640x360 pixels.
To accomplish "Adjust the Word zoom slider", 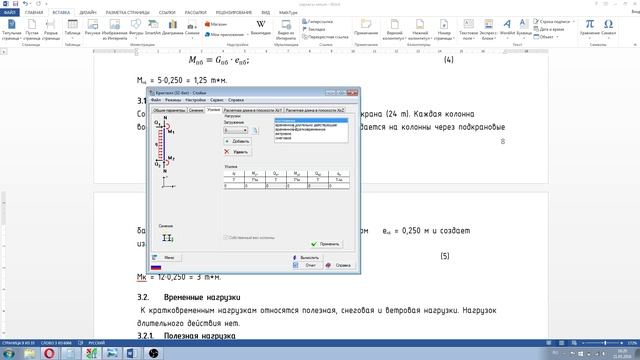I will (x=605, y=343).
